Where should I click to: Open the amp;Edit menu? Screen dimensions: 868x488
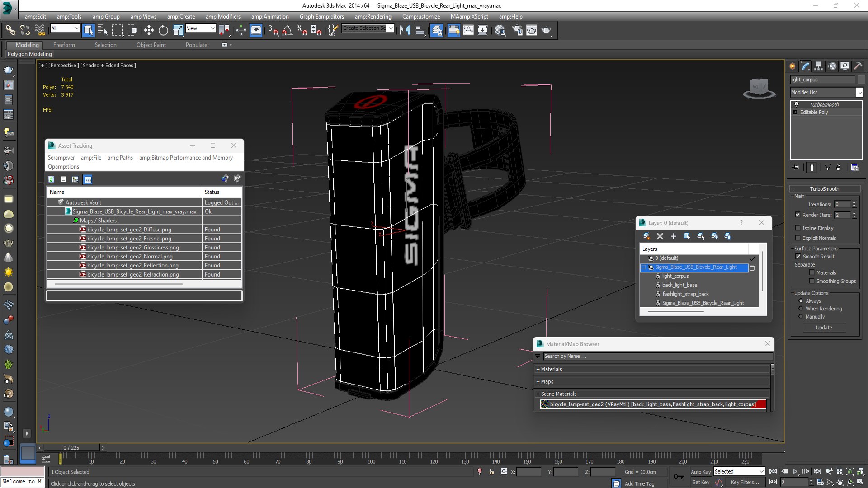35,16
